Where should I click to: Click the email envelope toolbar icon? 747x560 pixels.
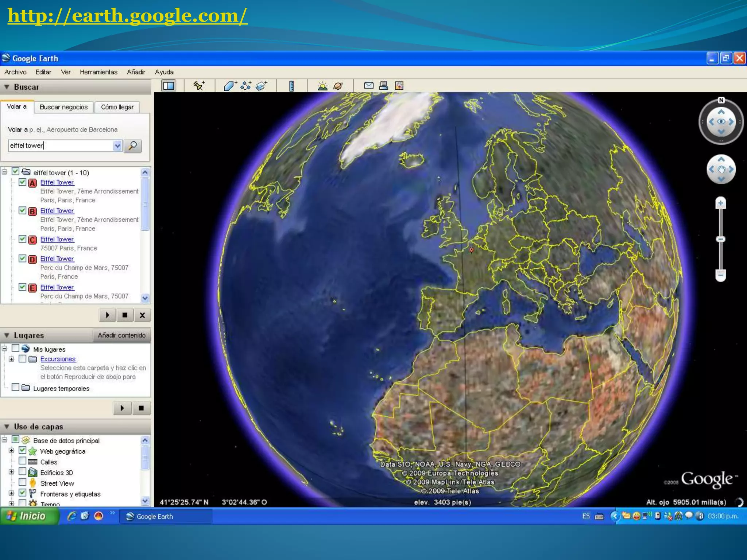(x=369, y=85)
